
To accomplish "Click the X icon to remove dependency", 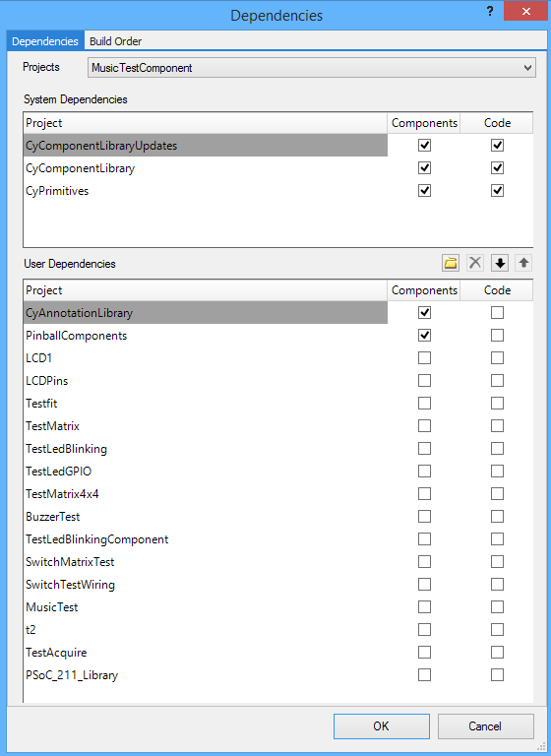I will 475,263.
